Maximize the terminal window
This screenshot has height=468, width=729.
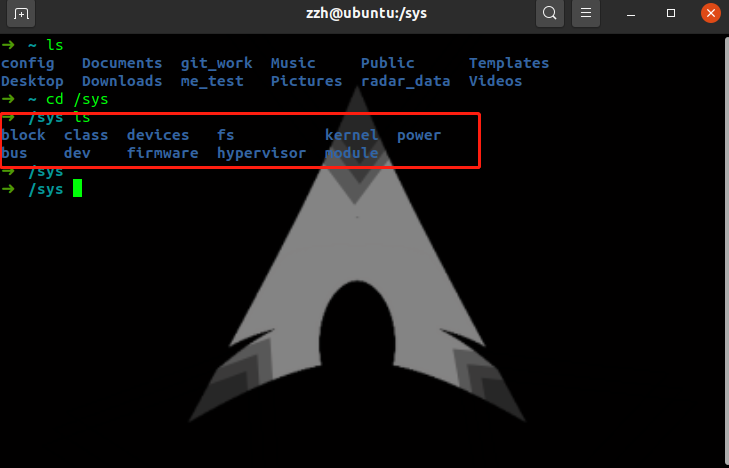pos(671,13)
